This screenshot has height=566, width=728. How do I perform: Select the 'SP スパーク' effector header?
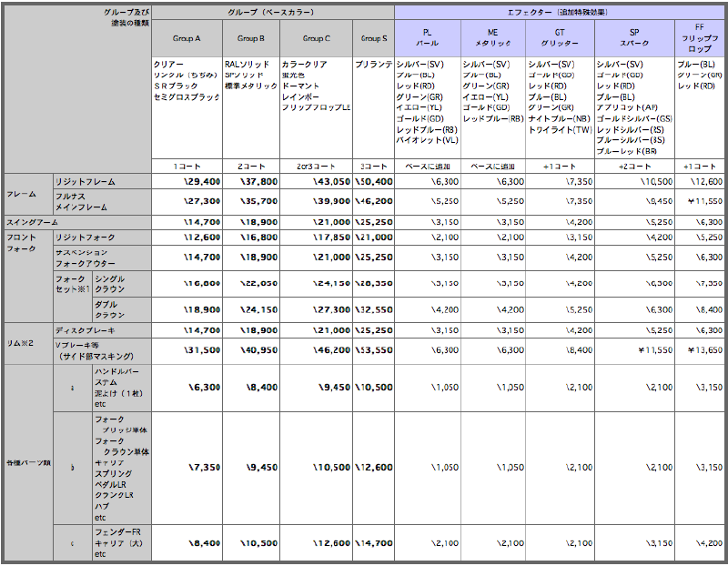[x=634, y=37]
